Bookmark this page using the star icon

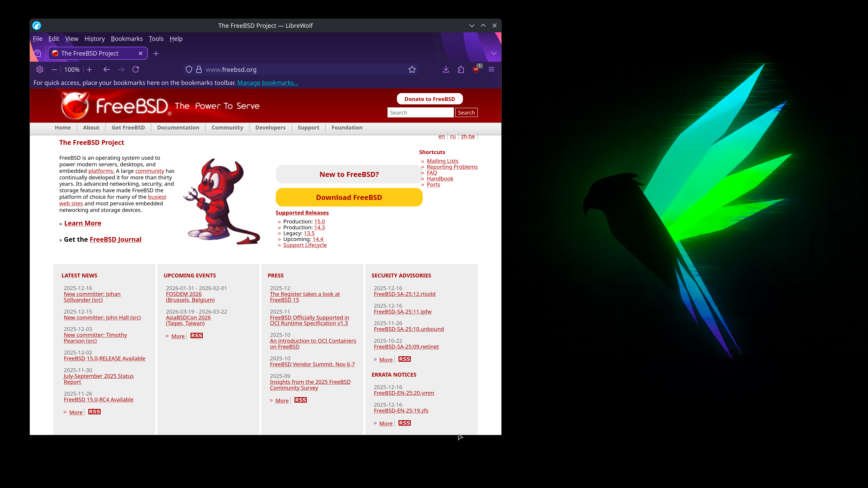(412, 69)
